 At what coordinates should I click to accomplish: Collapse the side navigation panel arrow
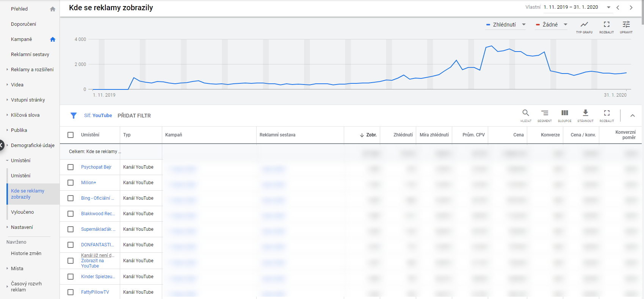click(2, 145)
